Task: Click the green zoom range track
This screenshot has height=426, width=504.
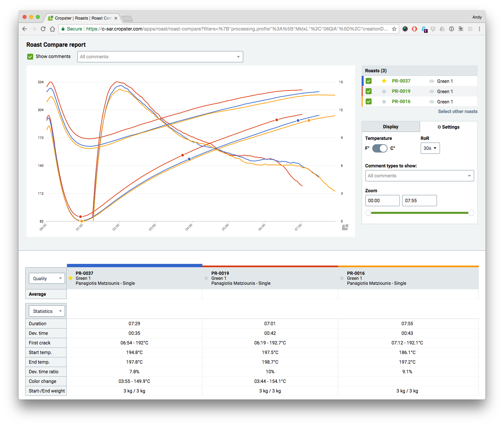Action: coord(420,213)
